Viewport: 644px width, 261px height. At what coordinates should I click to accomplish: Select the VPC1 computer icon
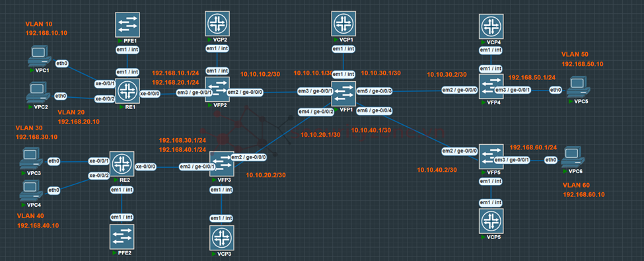pyautogui.click(x=41, y=57)
